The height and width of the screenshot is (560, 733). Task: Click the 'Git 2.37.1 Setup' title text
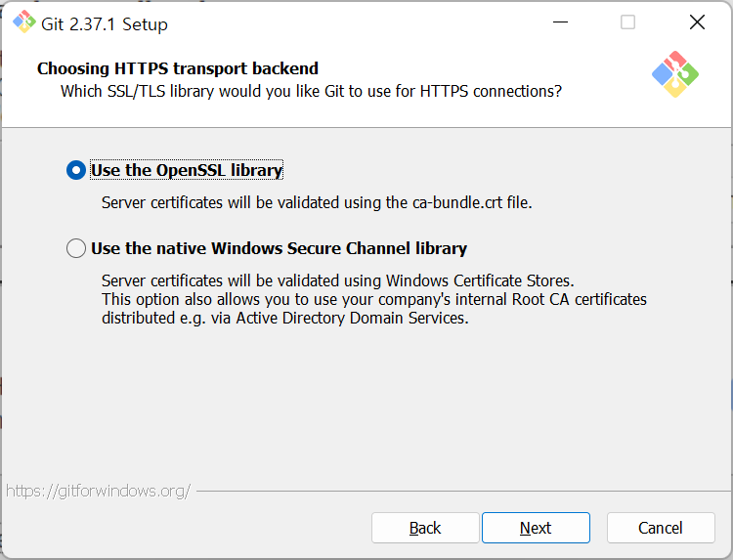click(x=105, y=24)
